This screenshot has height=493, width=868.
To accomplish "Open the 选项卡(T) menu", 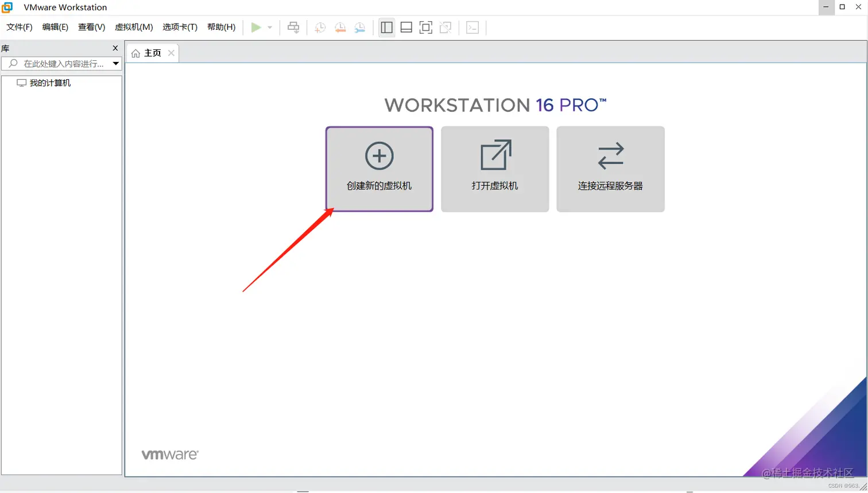I will [180, 27].
